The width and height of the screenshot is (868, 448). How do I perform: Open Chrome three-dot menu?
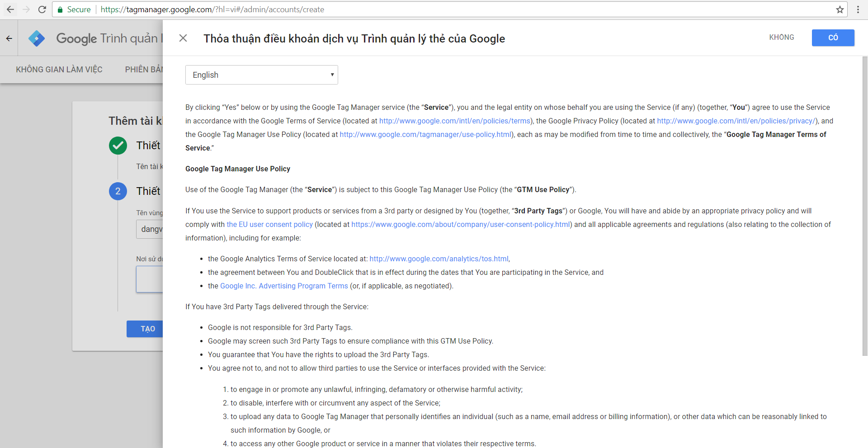point(858,9)
